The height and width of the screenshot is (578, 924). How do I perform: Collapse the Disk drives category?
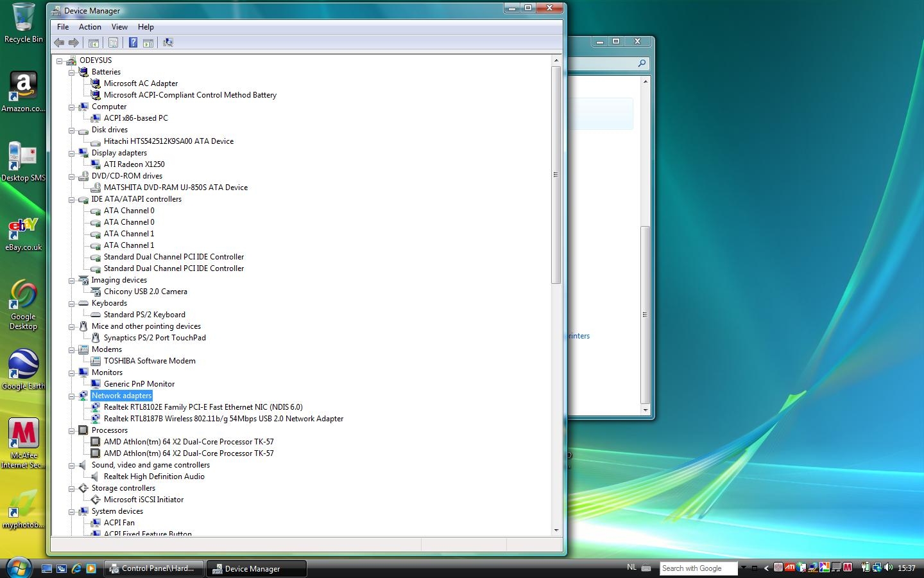(x=72, y=130)
